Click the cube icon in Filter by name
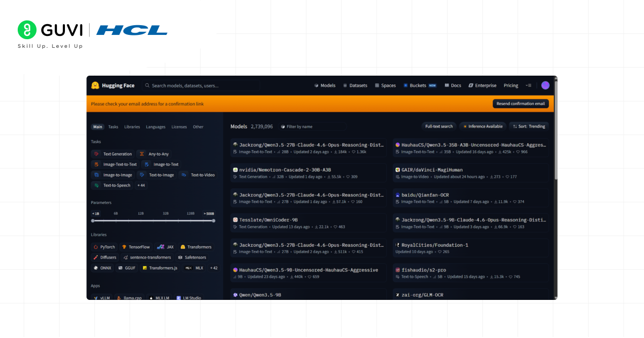Image resolution: width=644 pixels, height=338 pixels. (x=283, y=127)
